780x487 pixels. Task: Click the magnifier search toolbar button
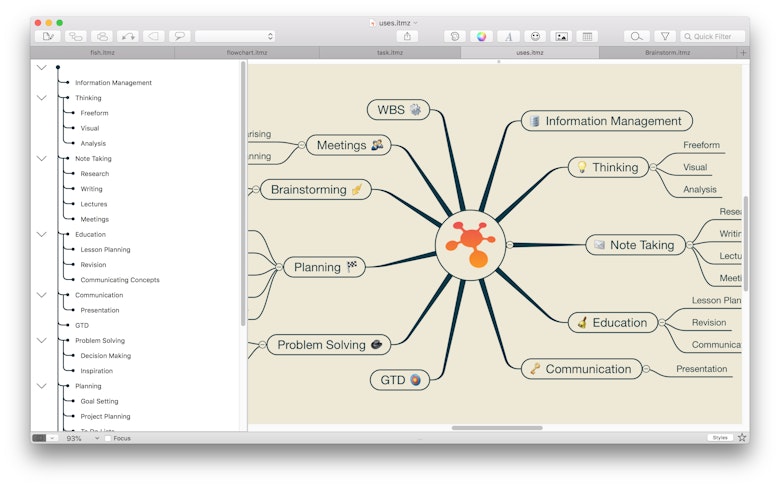point(637,36)
